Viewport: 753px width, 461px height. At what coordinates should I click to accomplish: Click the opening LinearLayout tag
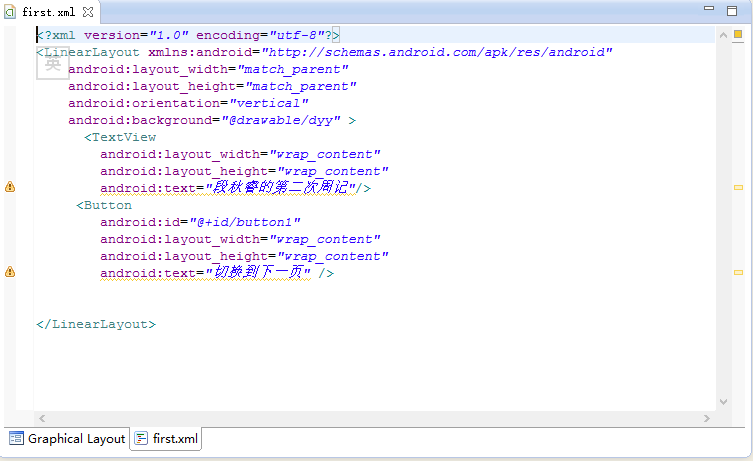tap(88, 52)
